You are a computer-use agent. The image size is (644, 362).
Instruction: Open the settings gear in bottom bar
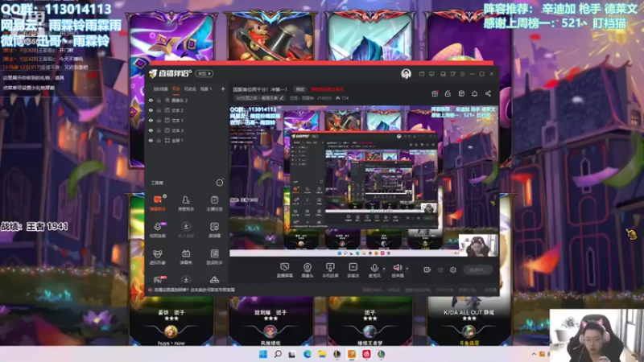click(453, 269)
